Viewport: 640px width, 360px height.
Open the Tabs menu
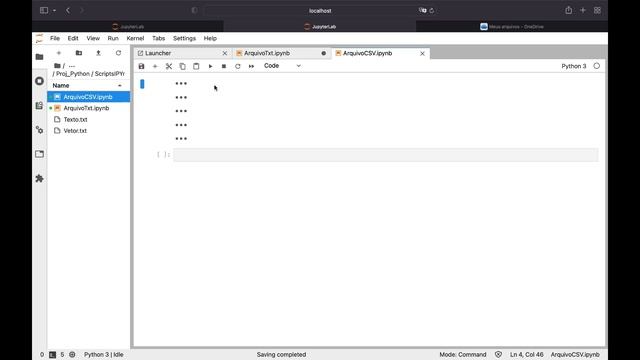click(158, 38)
